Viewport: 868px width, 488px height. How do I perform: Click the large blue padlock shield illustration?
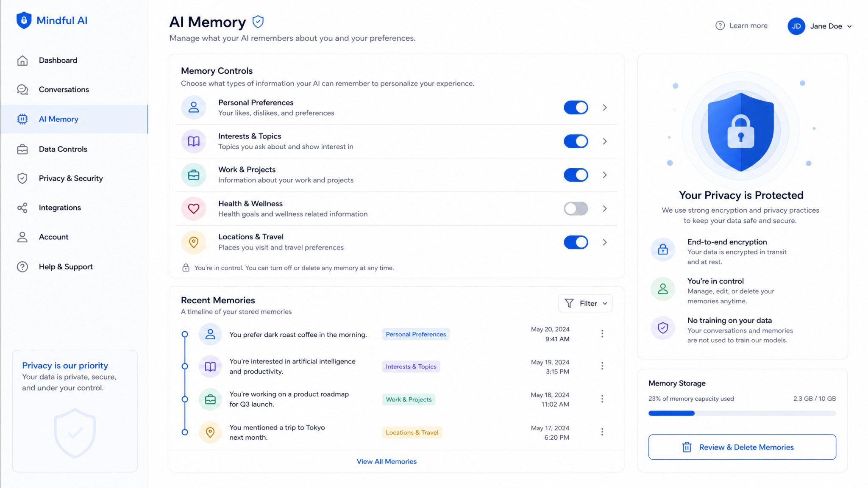pyautogui.click(x=741, y=132)
